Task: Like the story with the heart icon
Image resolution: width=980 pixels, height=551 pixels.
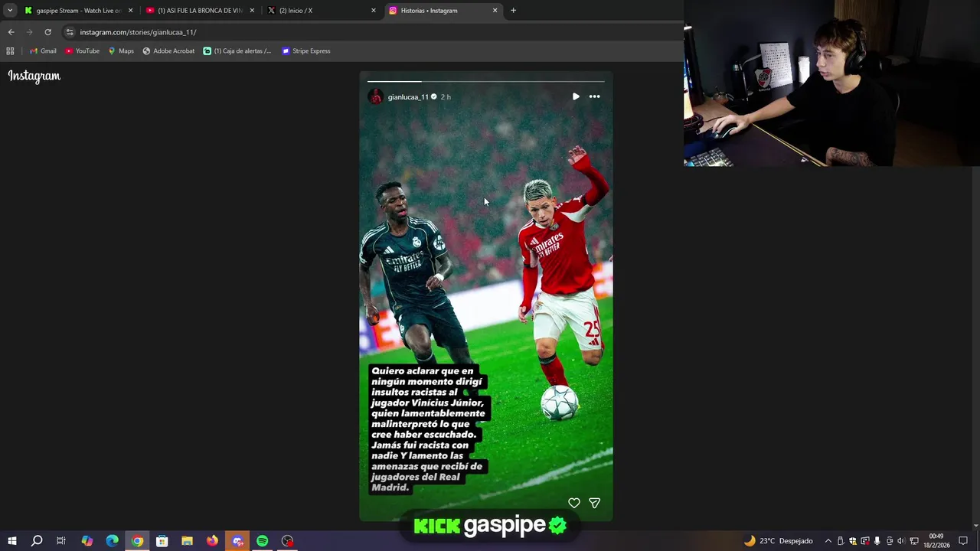Action: click(573, 503)
